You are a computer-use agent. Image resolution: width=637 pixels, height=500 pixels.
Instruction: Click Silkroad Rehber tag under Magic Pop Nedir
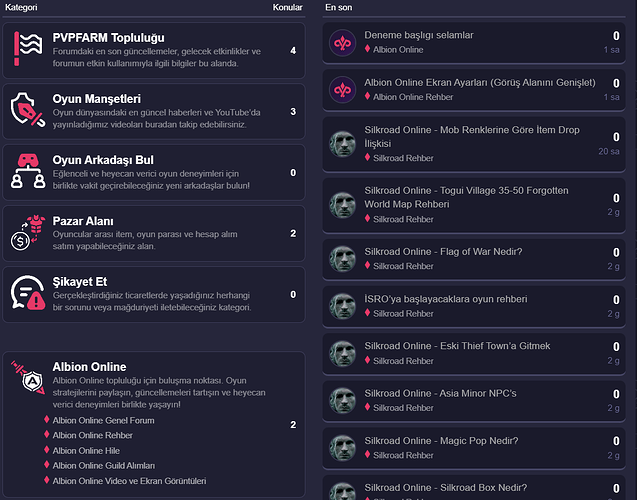pos(403,455)
